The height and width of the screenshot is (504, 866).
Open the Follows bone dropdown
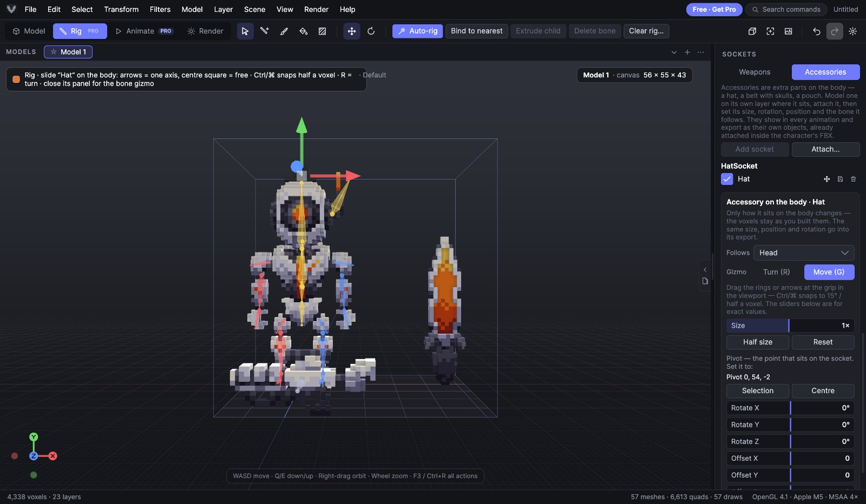coord(804,253)
